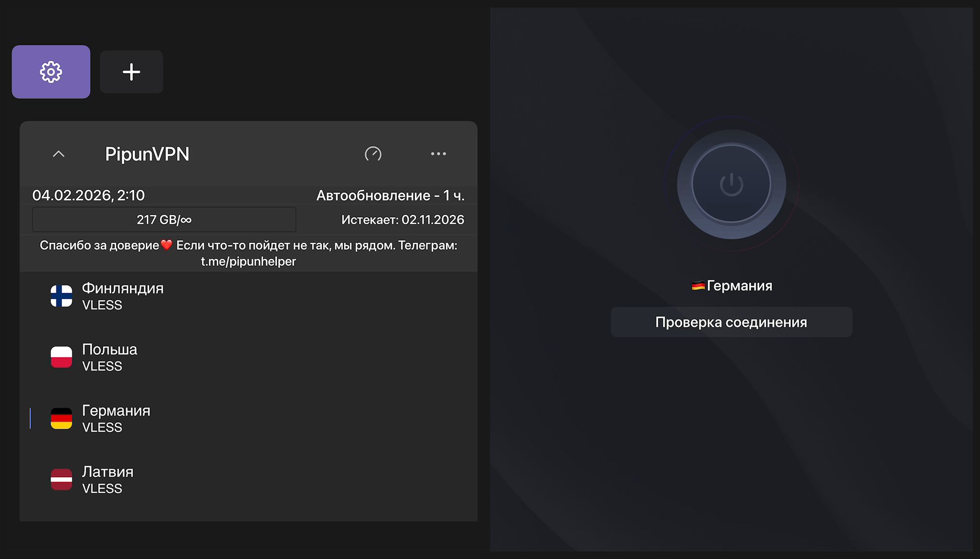Open the t.me/pipunhelper Telegram link
Image resolution: width=980 pixels, height=559 pixels.
coord(248,261)
